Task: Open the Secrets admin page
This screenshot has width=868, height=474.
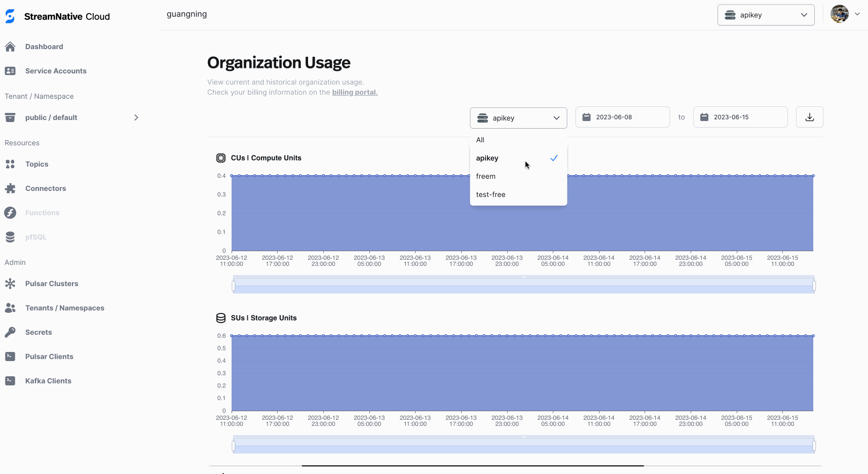Action: click(x=39, y=332)
